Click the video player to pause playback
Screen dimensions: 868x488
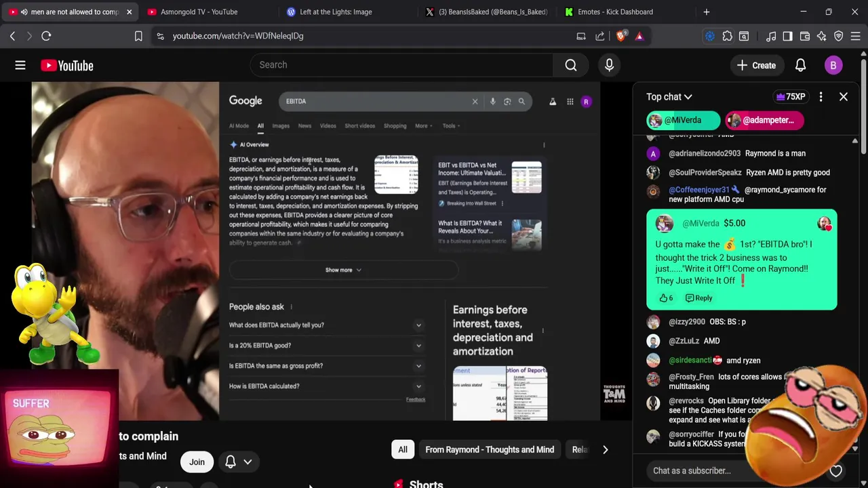click(316, 251)
